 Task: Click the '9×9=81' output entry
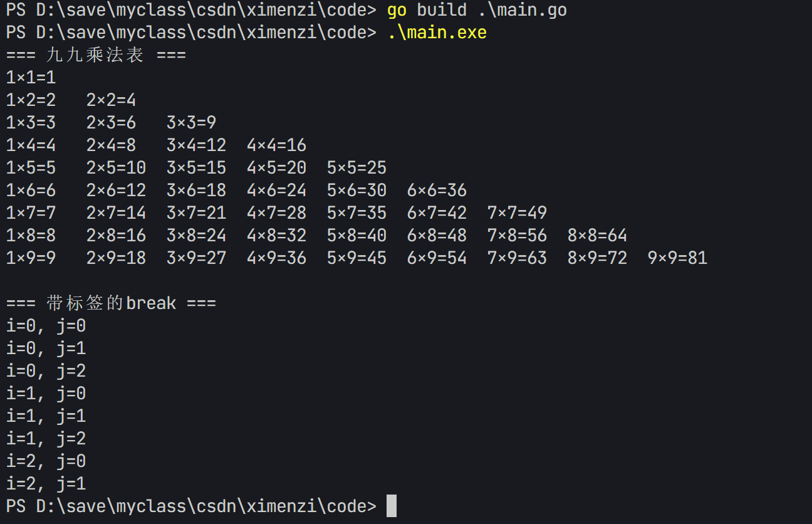pyautogui.click(x=677, y=258)
